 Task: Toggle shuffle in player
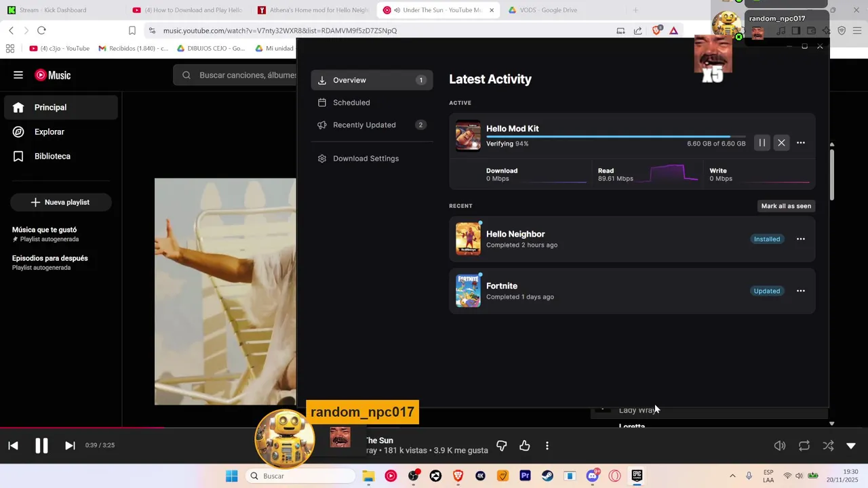tap(828, 445)
